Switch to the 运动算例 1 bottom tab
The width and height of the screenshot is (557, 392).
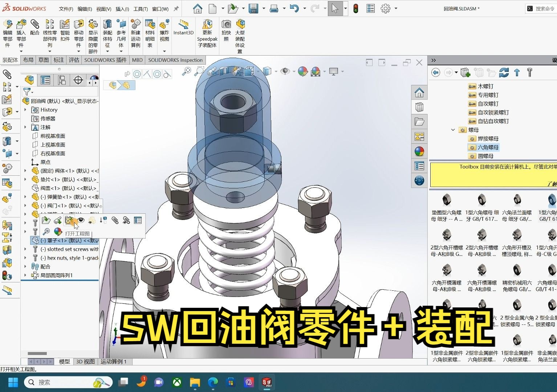point(114,362)
